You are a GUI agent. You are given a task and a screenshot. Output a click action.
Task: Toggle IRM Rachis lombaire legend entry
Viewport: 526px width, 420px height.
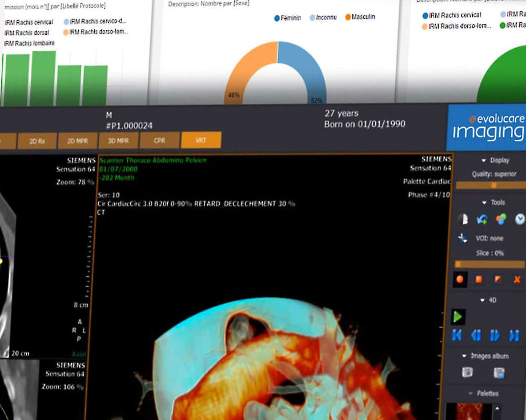pos(29,43)
